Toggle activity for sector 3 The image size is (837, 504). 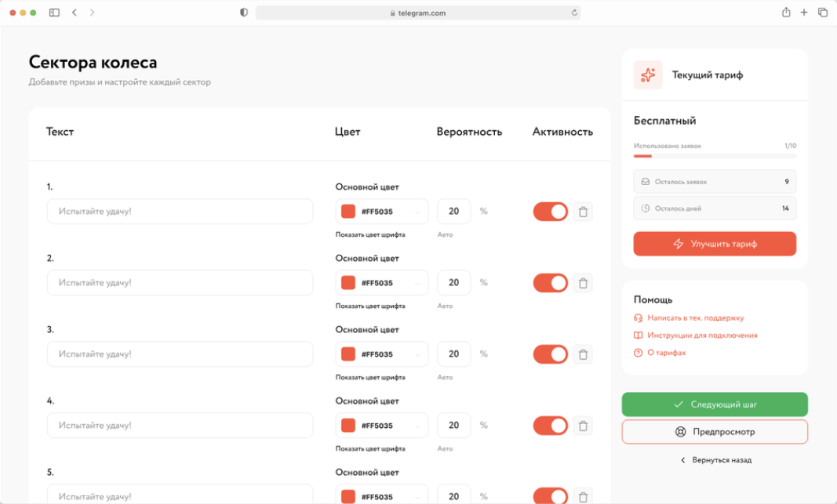(551, 354)
